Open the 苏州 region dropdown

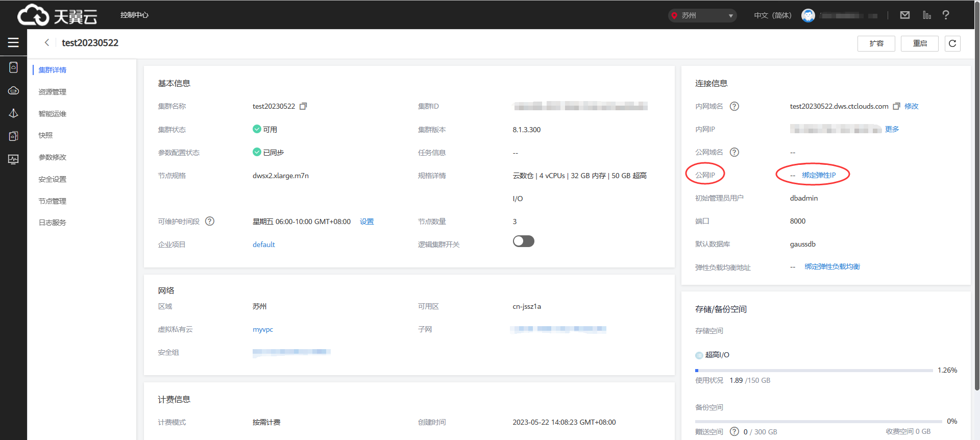pyautogui.click(x=702, y=15)
